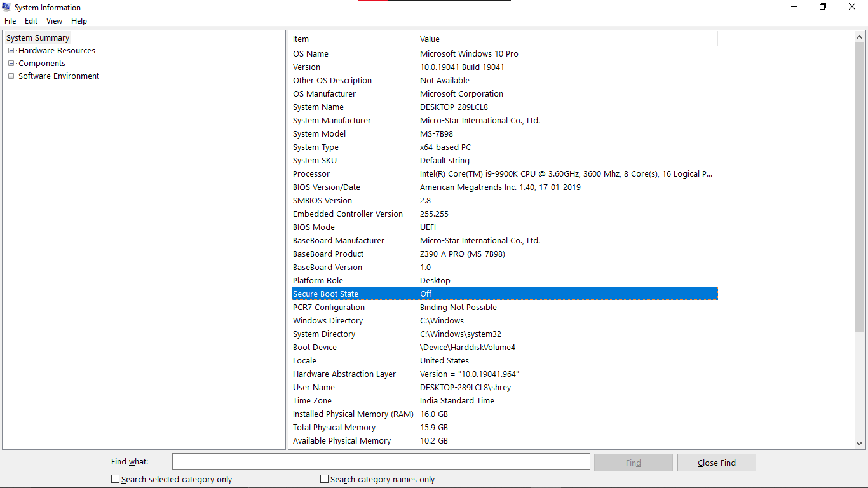Close the System Information window

(x=852, y=7)
